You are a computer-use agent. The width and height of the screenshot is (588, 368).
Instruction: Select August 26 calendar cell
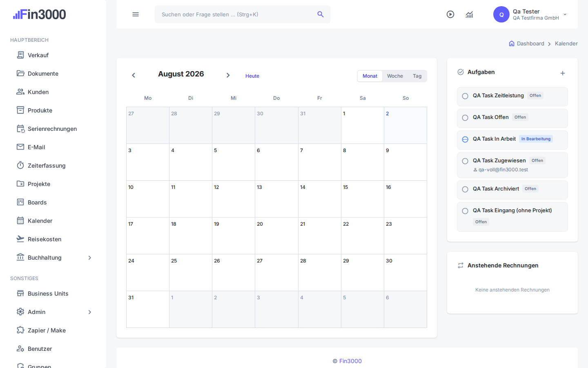(234, 272)
